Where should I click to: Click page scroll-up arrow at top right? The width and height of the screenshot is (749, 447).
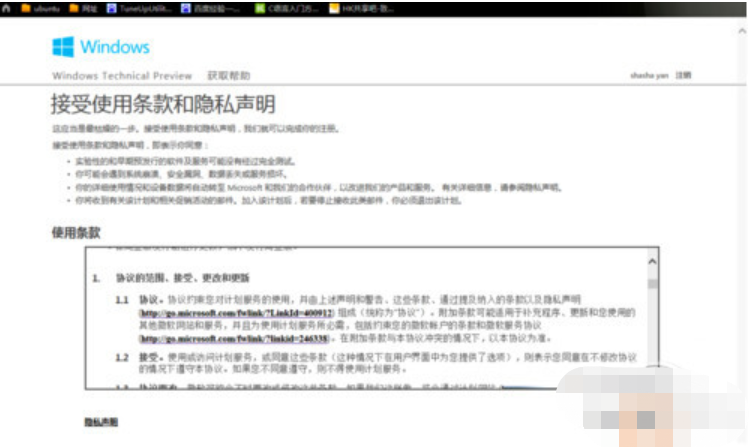tap(742, 31)
